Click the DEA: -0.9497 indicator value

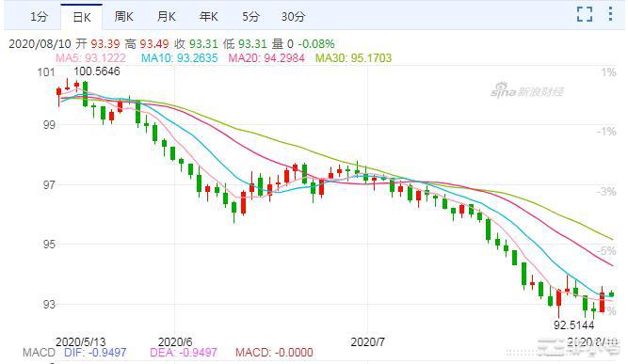pos(184,353)
